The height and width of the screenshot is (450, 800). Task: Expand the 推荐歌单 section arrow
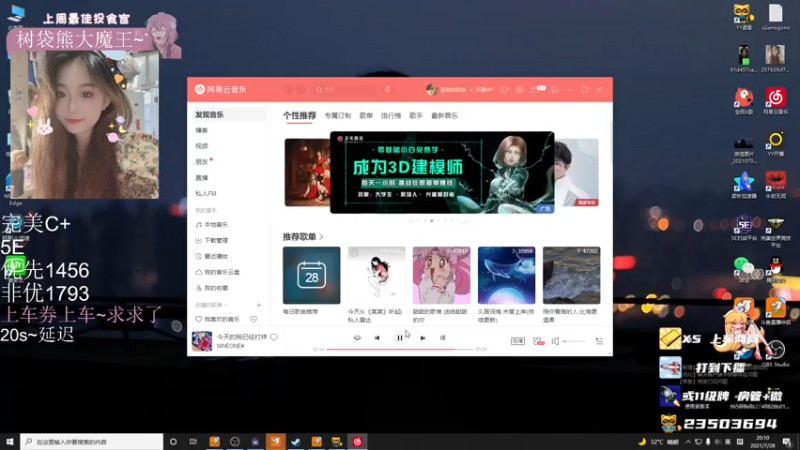pyautogui.click(x=321, y=237)
